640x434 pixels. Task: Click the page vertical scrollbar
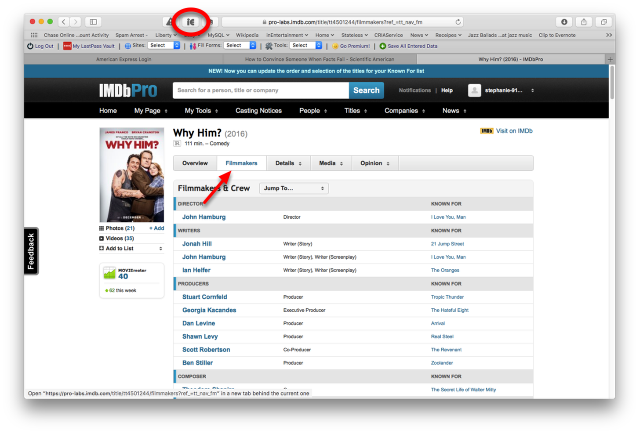point(612,82)
